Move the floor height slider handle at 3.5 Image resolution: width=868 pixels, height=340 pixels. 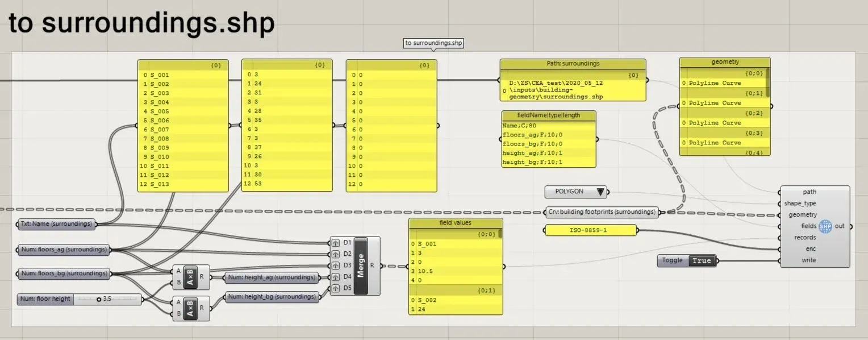[x=99, y=299]
